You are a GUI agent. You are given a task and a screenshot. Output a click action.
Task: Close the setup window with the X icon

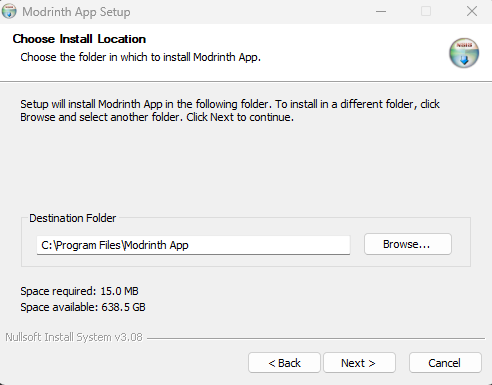(472, 11)
